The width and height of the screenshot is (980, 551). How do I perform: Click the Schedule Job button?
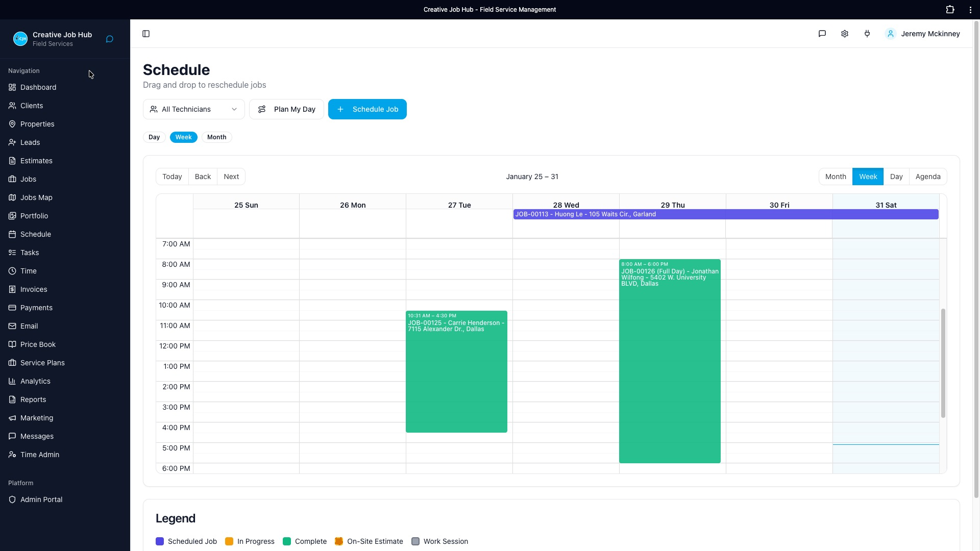[x=367, y=109]
